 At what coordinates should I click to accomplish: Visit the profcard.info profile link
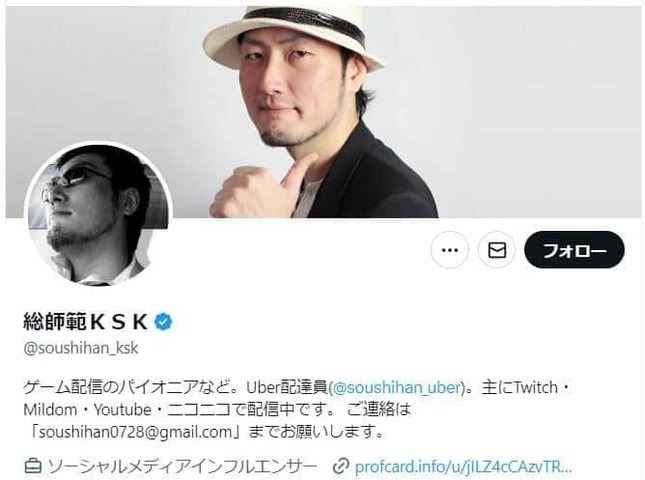[463, 467]
